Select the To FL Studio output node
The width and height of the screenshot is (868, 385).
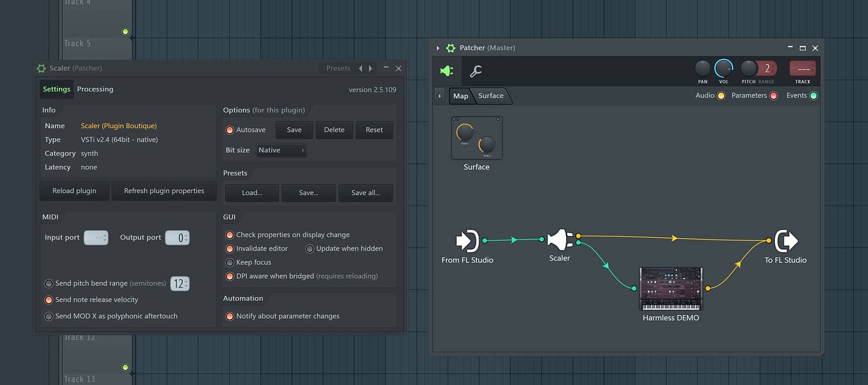click(786, 241)
